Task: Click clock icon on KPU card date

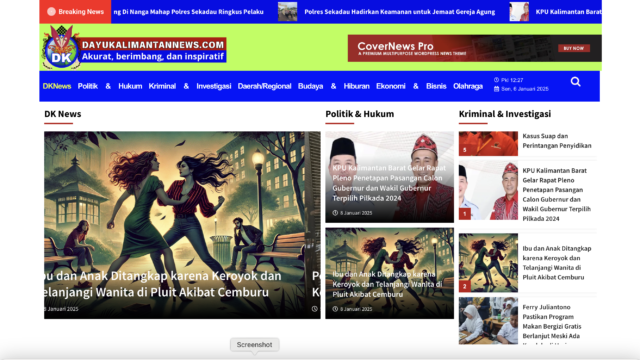Action: pyautogui.click(x=335, y=213)
